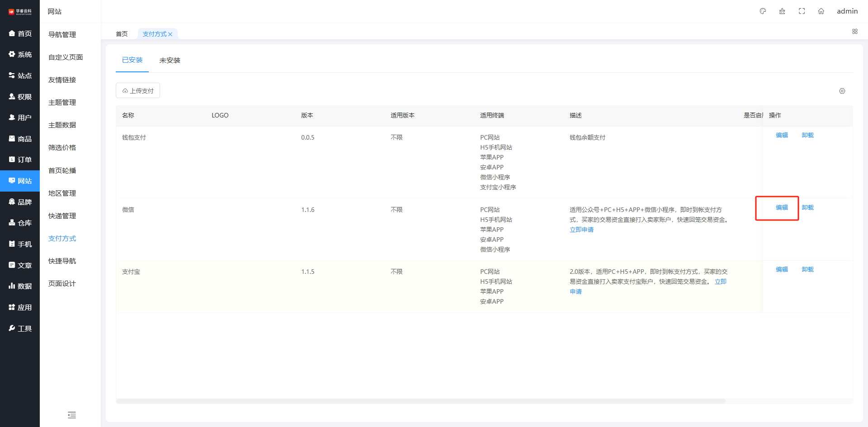Viewport: 868px width, 427px height.
Task: Collapse the sidebar menu icon
Action: point(71,415)
